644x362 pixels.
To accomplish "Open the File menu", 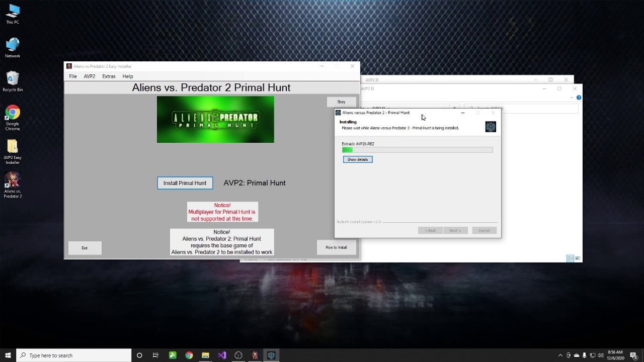I will (x=73, y=76).
